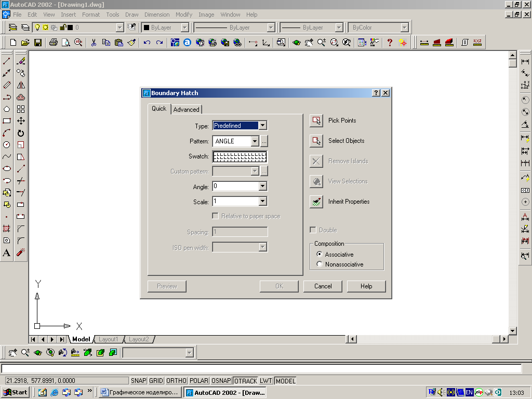Select the Circle draw tool
532x399 pixels.
click(6, 144)
